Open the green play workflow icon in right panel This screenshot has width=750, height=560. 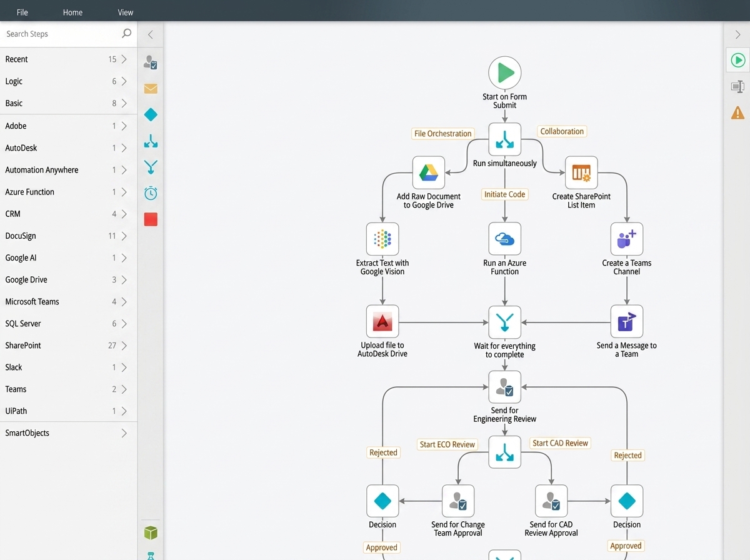click(737, 60)
